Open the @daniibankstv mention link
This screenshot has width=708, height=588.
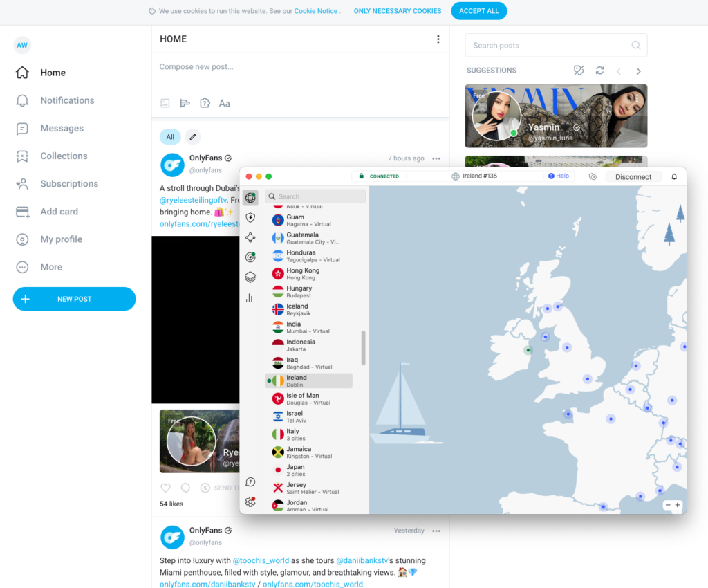362,560
